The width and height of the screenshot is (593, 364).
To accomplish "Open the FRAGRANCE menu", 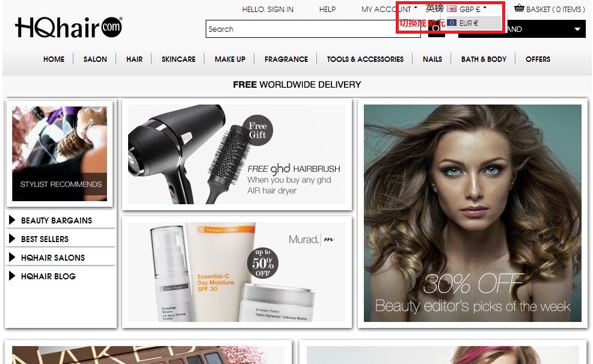I will 286,59.
